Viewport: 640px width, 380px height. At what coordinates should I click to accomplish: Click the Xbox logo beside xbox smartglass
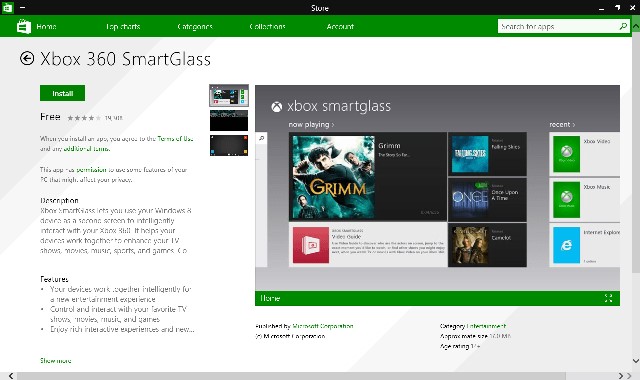click(277, 107)
